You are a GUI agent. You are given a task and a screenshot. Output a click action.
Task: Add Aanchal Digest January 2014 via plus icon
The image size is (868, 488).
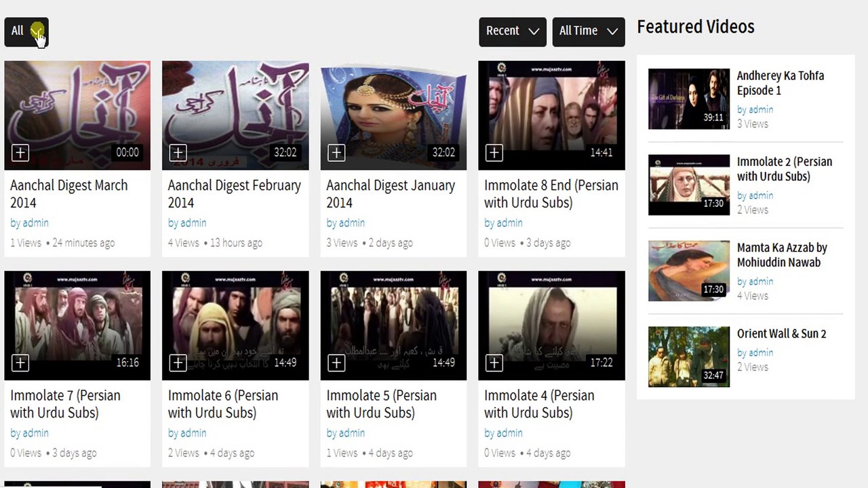pyautogui.click(x=336, y=152)
